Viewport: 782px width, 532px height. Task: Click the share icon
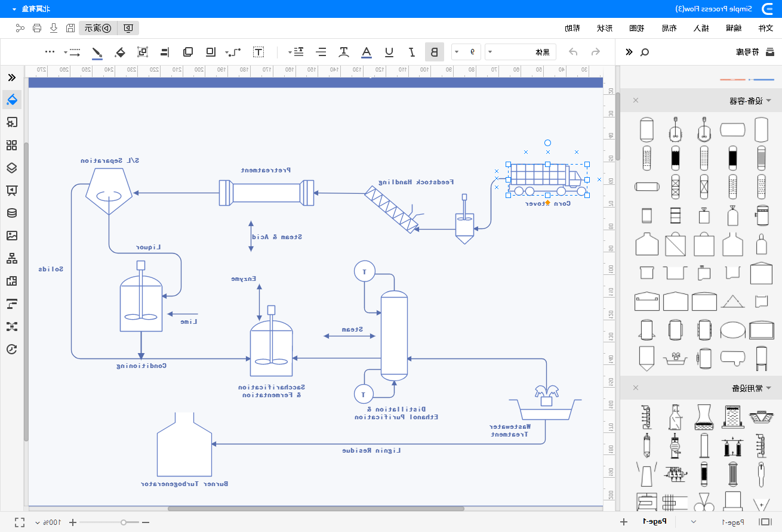pyautogui.click(x=20, y=28)
